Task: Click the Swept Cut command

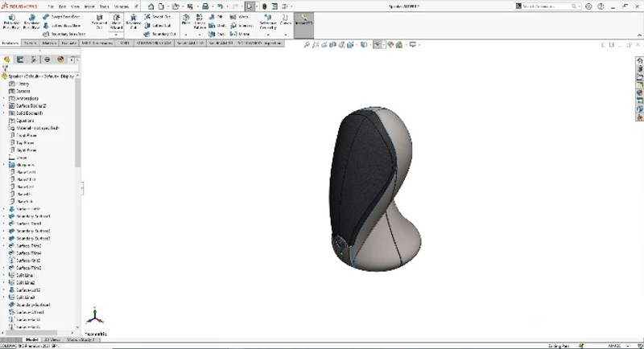Action: click(158, 17)
